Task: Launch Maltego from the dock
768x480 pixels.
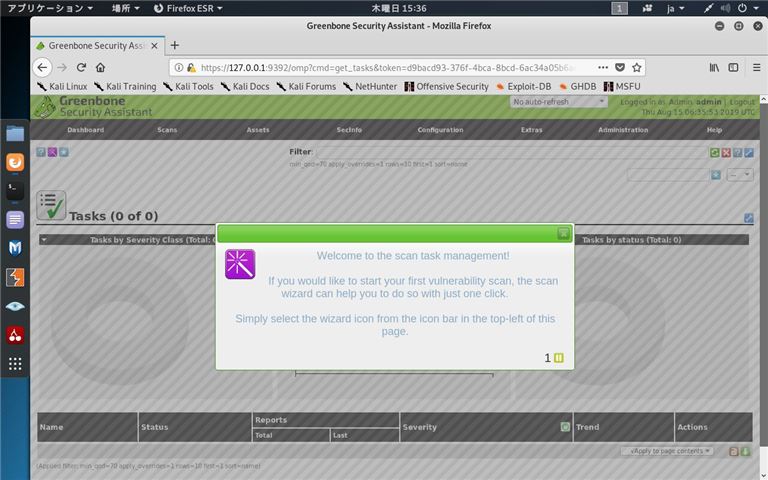Action: tap(15, 248)
